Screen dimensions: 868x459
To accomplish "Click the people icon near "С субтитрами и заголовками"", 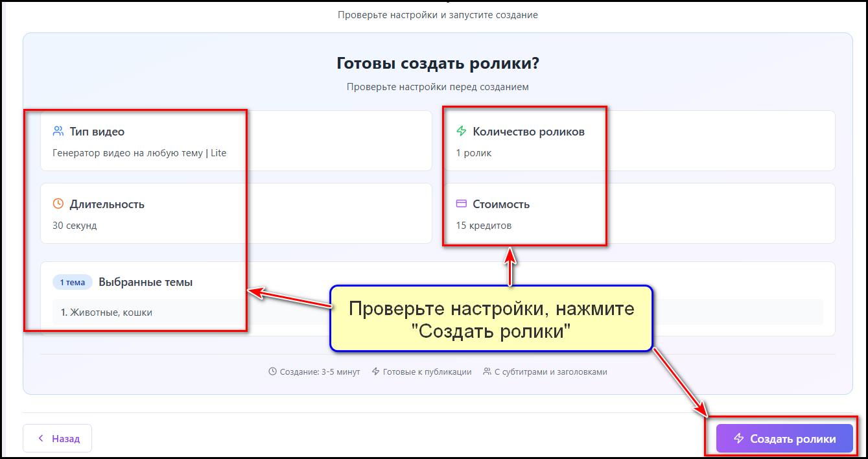I will click(x=487, y=371).
